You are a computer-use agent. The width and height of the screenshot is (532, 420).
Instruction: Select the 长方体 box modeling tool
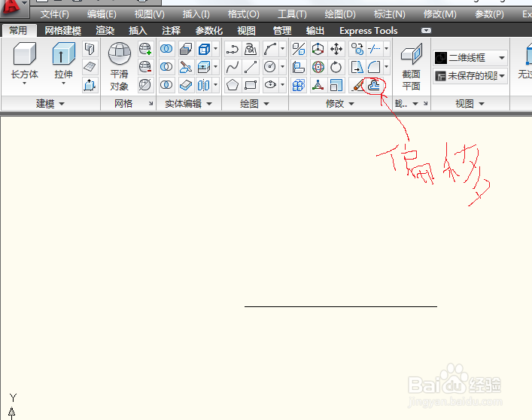(24, 61)
